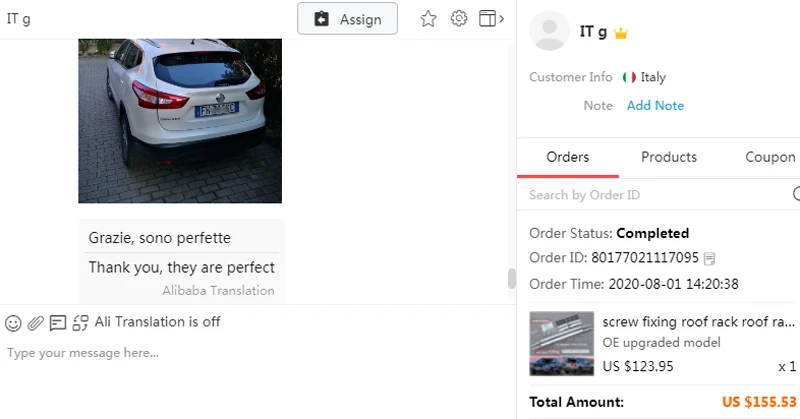Switch to the Products tab
800x419 pixels.
click(x=668, y=157)
